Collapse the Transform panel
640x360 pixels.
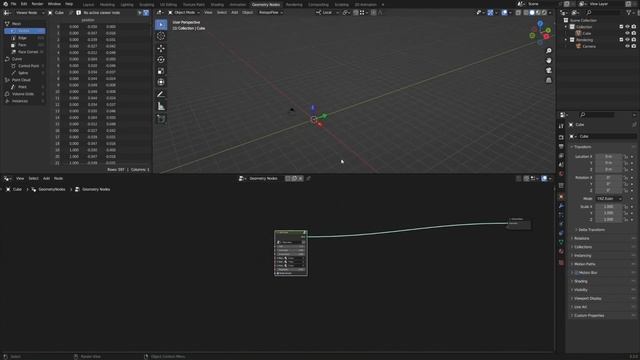point(582,147)
